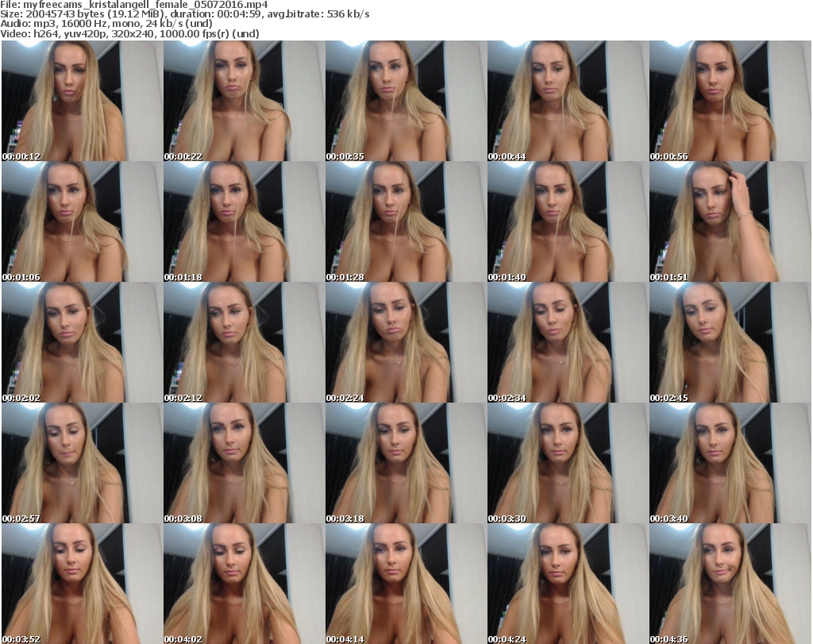Viewport: 813px width, 644px height.
Task: Select the thumbnail timestamped 00:02:57
Action: (x=83, y=463)
